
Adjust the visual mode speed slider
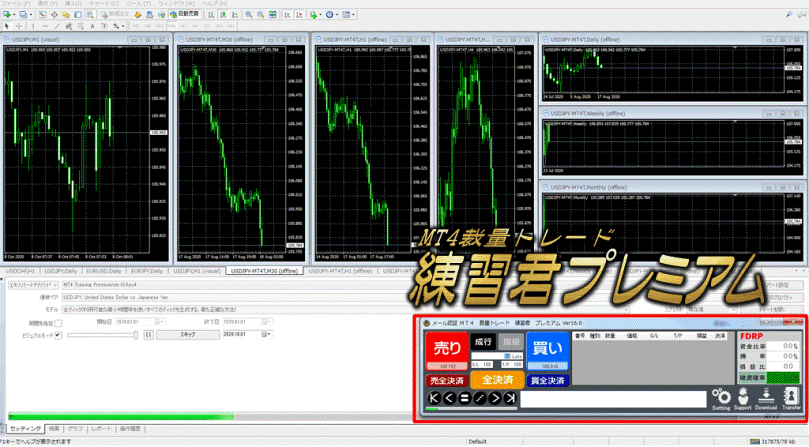[x=103, y=335]
